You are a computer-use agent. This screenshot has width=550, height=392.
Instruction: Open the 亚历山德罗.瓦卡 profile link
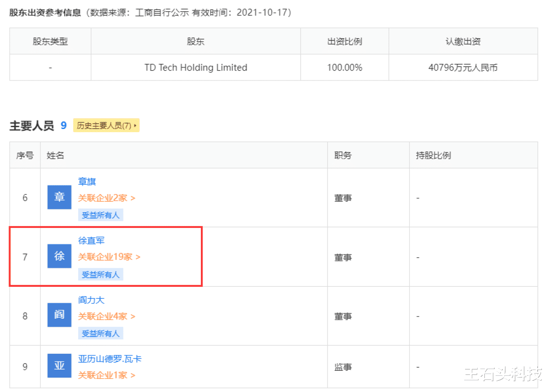click(109, 359)
